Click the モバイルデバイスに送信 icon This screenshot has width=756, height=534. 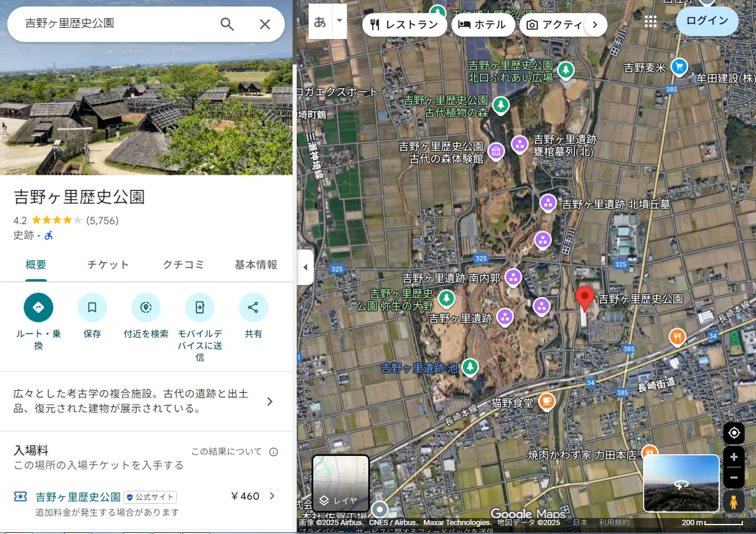point(200,308)
